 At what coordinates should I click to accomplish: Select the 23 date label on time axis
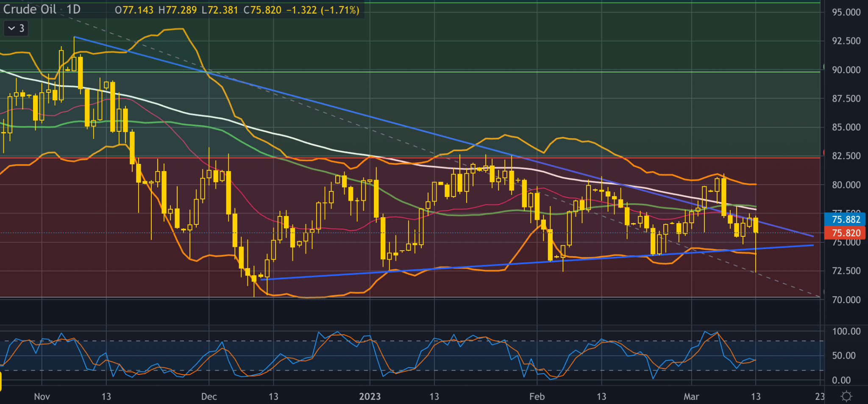tap(820, 396)
